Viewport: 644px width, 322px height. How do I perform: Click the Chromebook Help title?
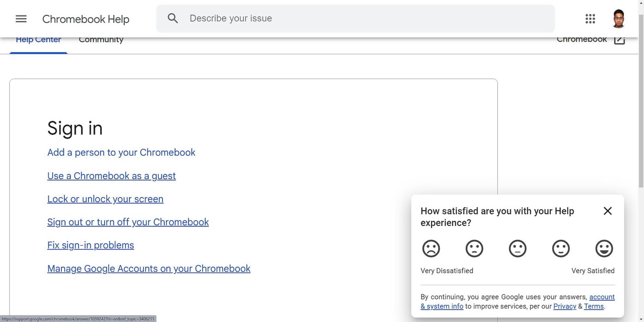(x=86, y=19)
